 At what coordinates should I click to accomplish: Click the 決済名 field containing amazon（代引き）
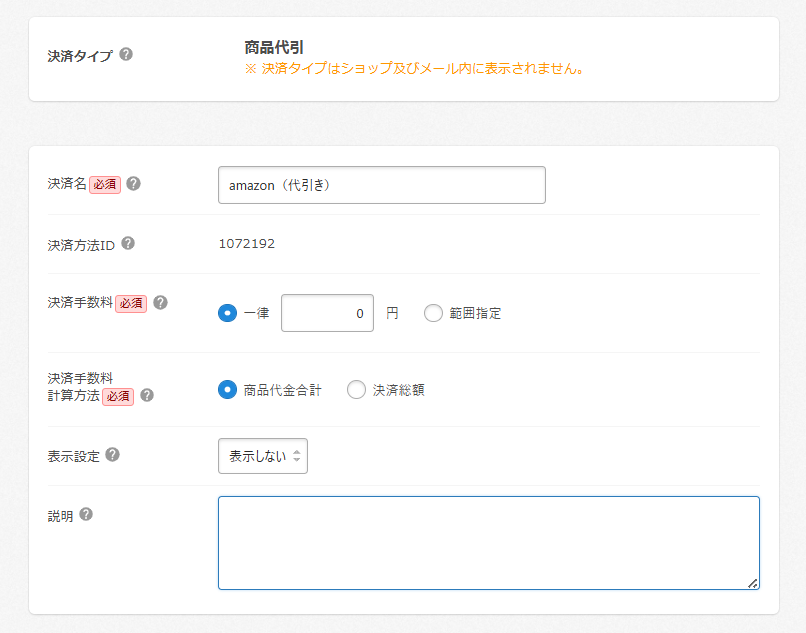pyautogui.click(x=381, y=185)
